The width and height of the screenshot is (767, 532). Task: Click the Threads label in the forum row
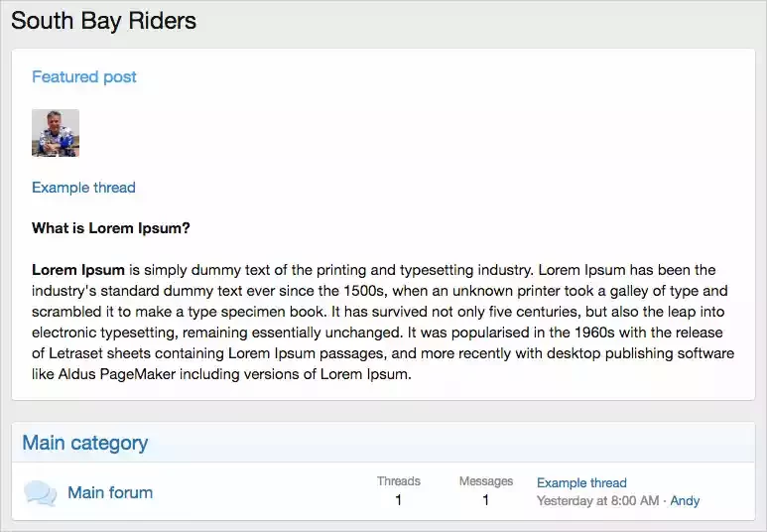tap(399, 481)
